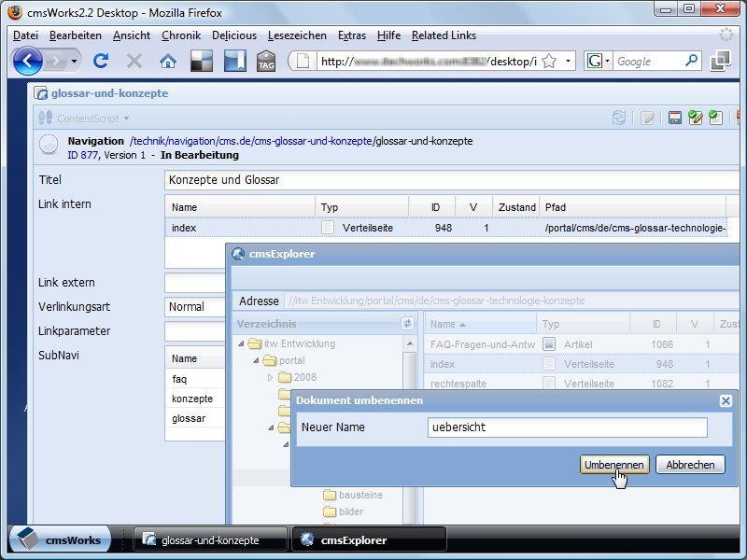Open the Ansicht menu
Viewport: 747px width, 560px height.
[x=132, y=35]
